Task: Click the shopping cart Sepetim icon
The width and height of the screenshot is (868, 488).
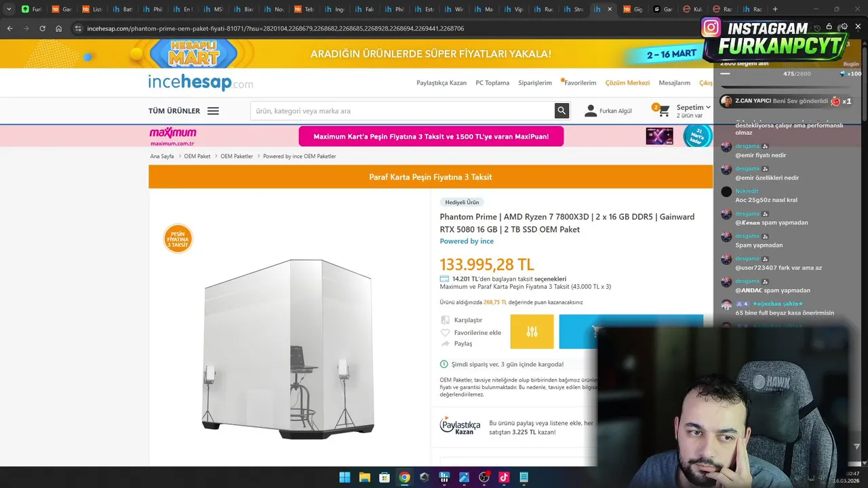Action: pyautogui.click(x=663, y=110)
